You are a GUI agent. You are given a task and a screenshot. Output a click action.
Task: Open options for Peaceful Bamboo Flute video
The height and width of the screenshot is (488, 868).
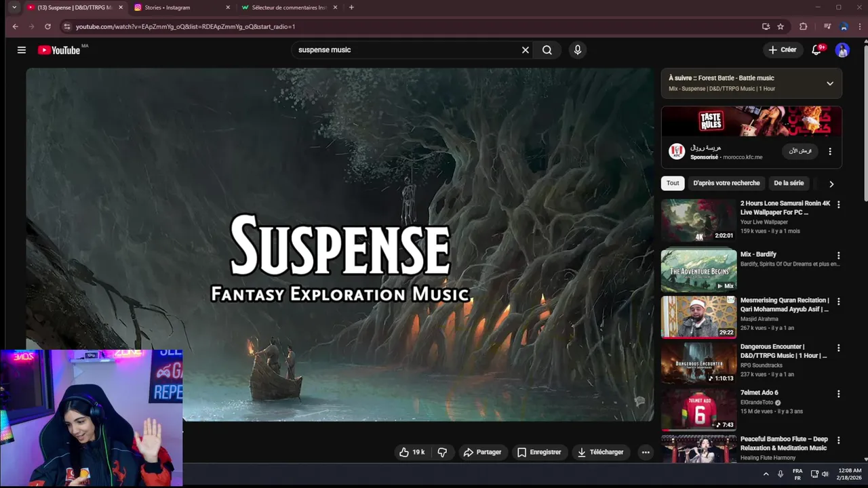click(x=838, y=441)
